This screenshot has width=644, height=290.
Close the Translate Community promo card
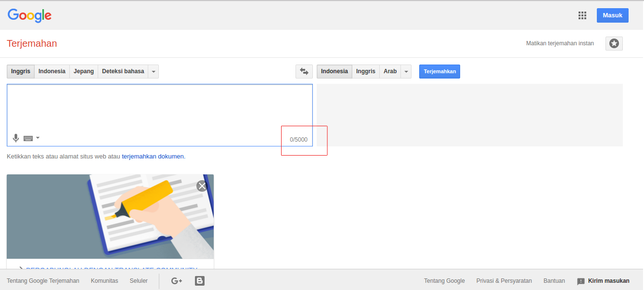[202, 186]
